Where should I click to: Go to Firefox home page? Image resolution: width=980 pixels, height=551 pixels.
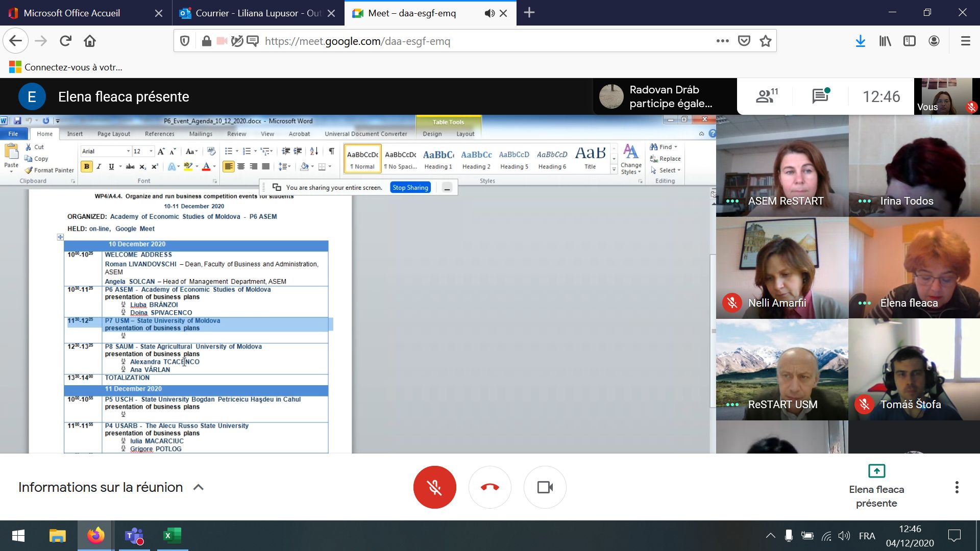[x=90, y=41]
